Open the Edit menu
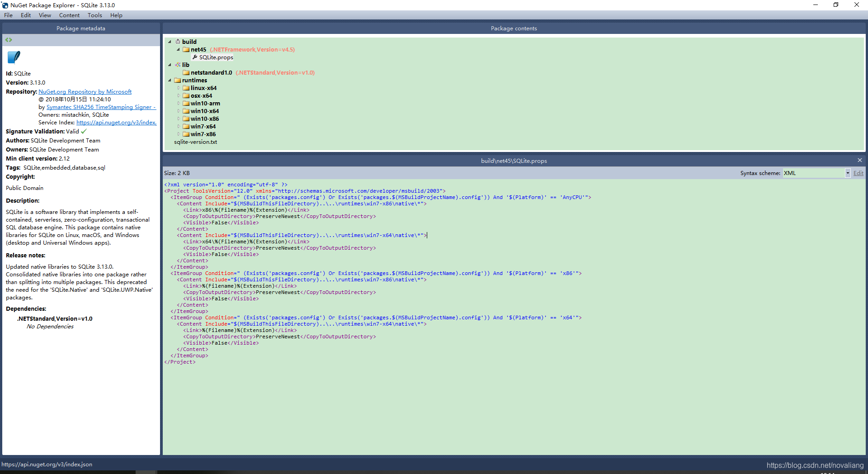 click(x=26, y=15)
